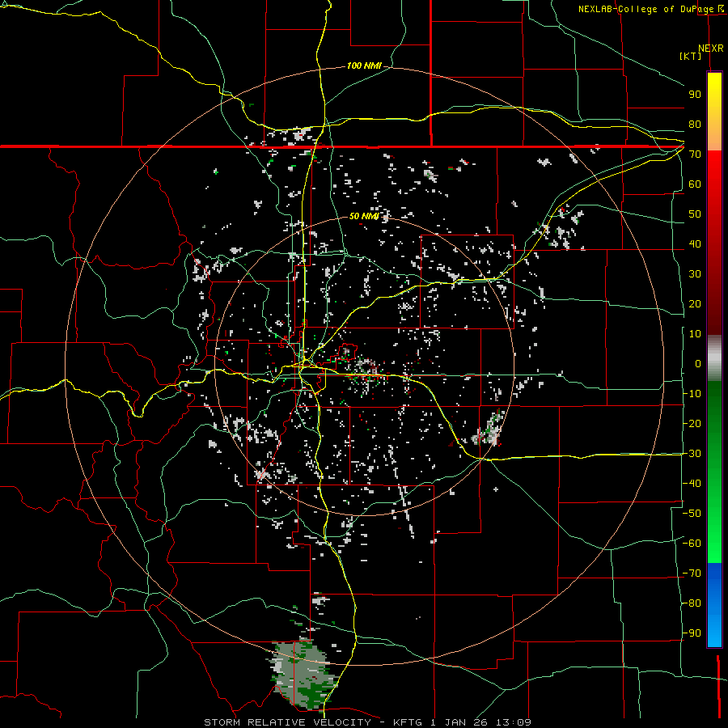This screenshot has height=728, width=728.
Task: Click the -30 kt scale label
Action: (692, 454)
